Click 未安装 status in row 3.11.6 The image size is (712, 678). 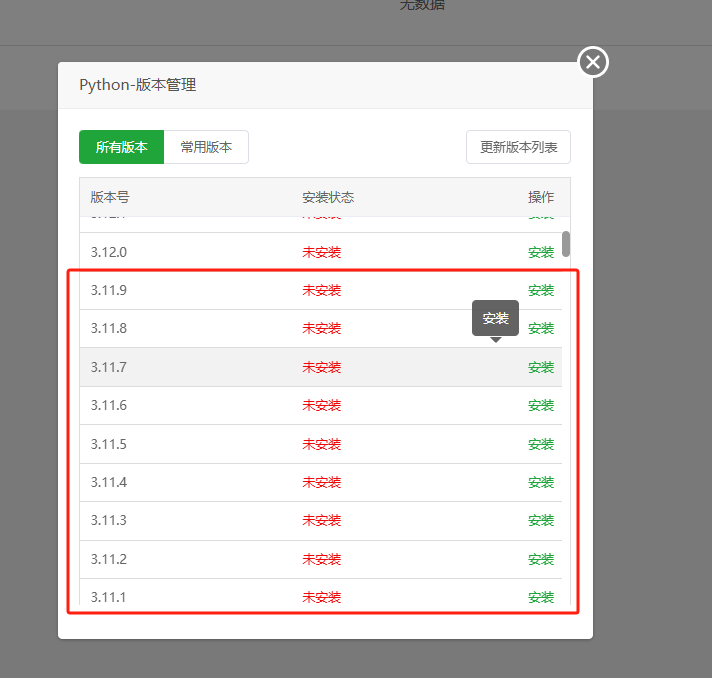pos(321,405)
